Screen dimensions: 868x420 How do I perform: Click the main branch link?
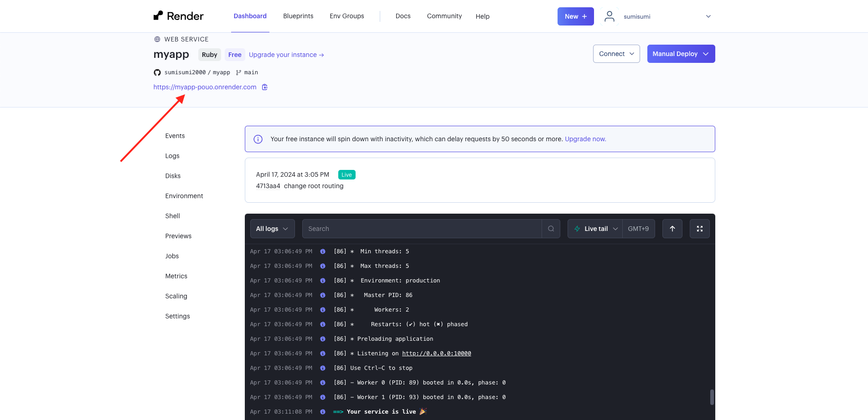click(x=251, y=72)
